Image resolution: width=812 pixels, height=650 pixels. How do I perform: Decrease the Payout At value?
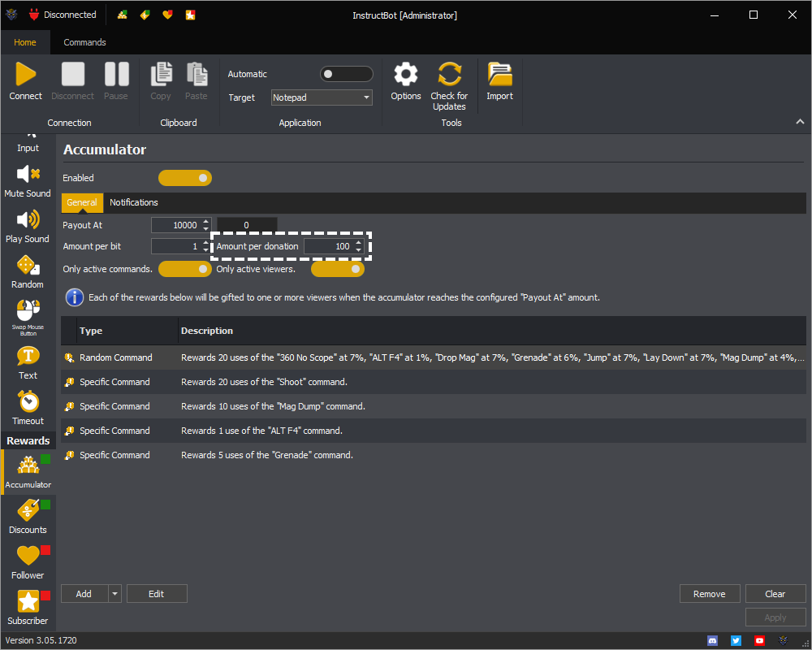click(205, 228)
